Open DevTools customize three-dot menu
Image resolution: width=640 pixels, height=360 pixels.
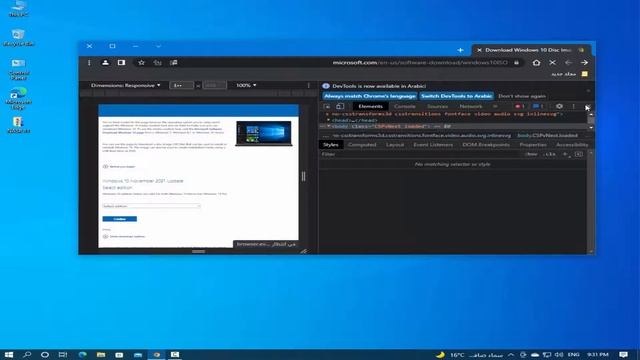[573, 107]
